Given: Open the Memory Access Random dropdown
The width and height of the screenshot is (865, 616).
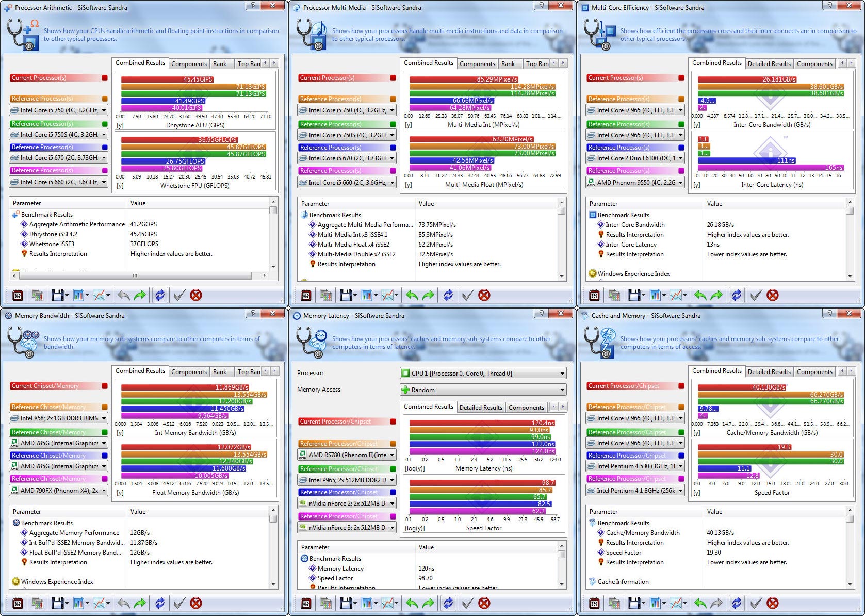Looking at the screenshot, I should click(x=483, y=390).
